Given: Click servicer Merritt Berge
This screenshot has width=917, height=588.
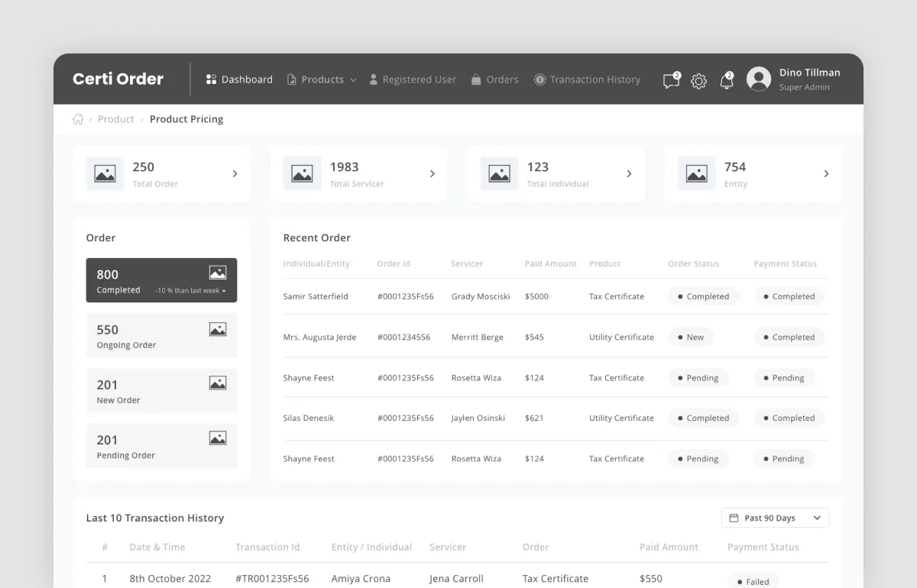Looking at the screenshot, I should (x=478, y=337).
